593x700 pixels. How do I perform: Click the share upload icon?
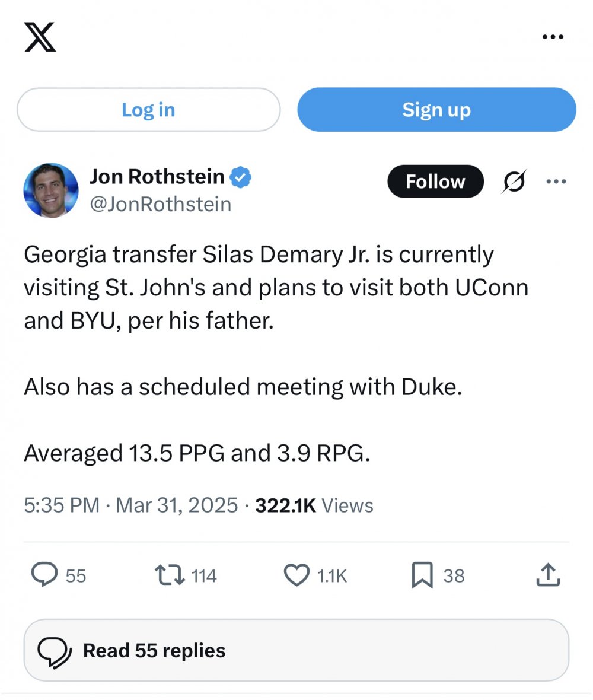[547, 575]
